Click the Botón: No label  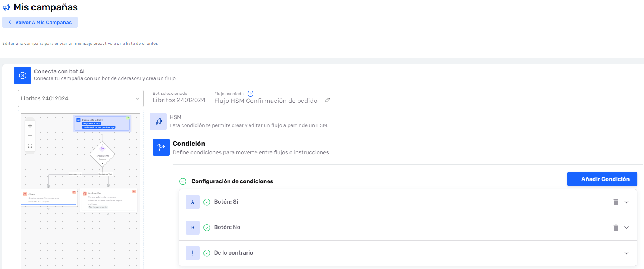(x=227, y=227)
